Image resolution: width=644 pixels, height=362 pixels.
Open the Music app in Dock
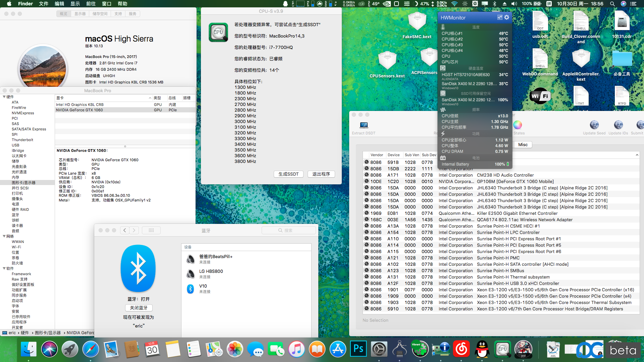[297, 350]
